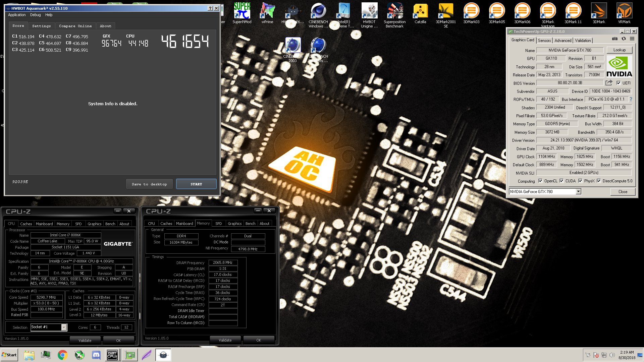Click the BIOS export share icon

pyautogui.click(x=609, y=83)
